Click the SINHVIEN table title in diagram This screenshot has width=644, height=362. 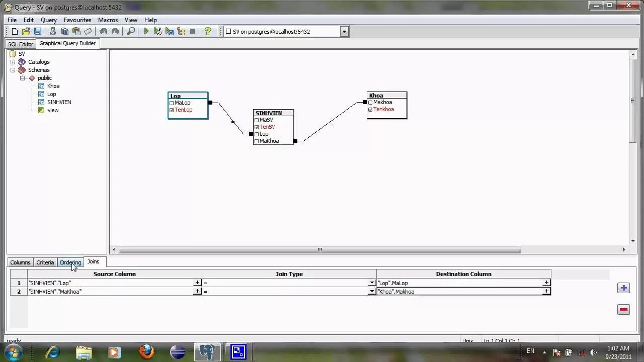pos(273,113)
